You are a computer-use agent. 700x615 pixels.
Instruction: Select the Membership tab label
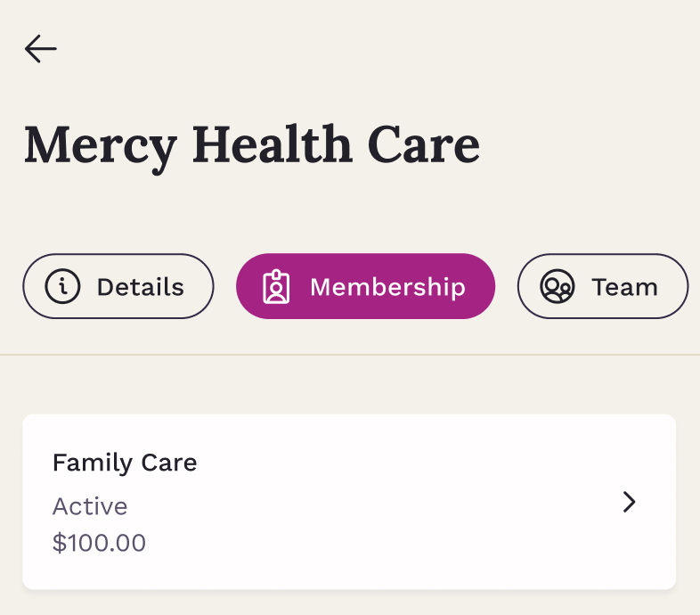tap(387, 287)
